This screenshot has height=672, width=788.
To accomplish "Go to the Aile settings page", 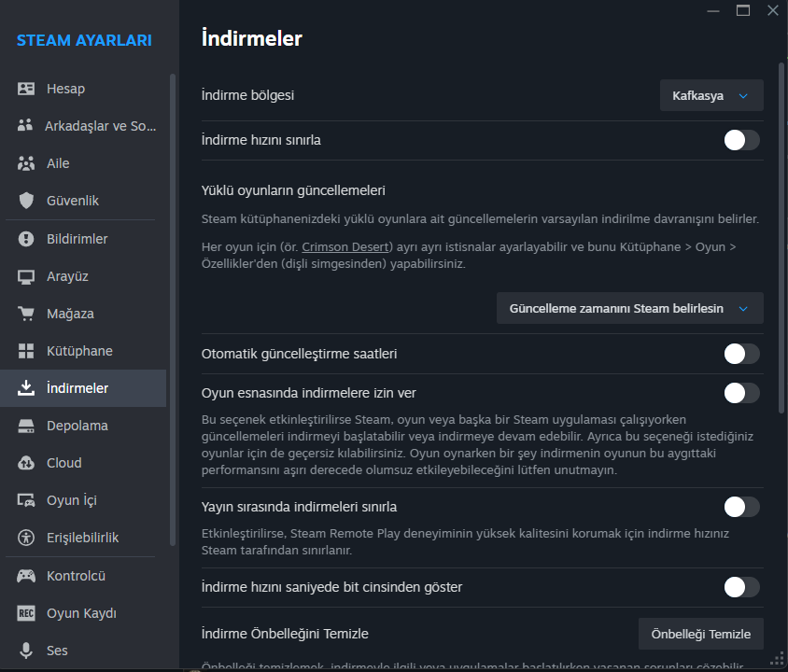I will pos(83,163).
